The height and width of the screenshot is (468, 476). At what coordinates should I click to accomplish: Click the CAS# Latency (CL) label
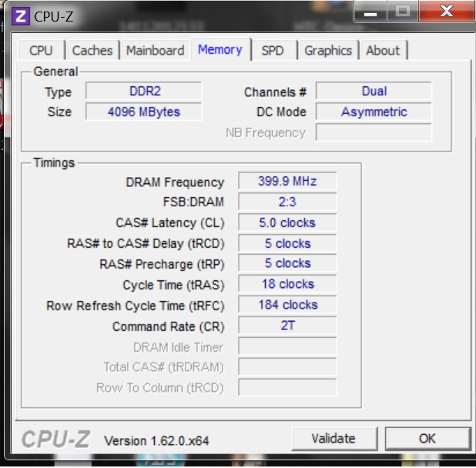[x=170, y=223]
